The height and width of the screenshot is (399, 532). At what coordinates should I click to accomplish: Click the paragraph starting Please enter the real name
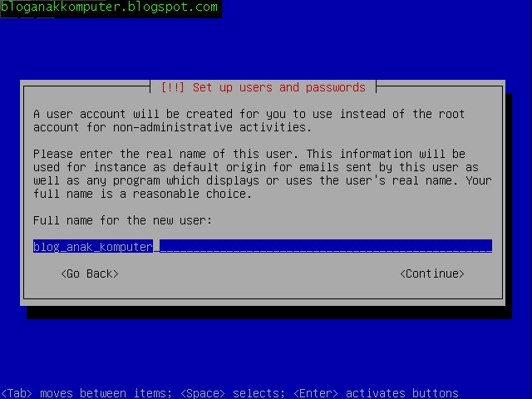click(263, 174)
